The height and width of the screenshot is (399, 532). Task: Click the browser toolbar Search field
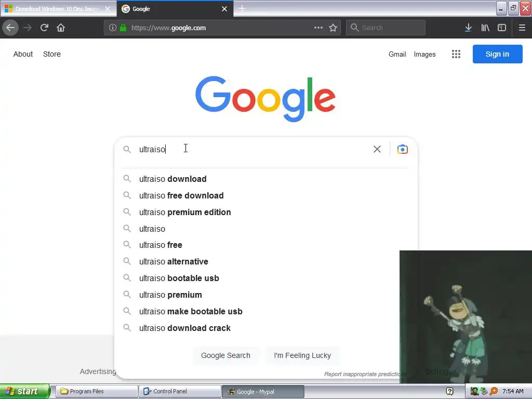386,28
